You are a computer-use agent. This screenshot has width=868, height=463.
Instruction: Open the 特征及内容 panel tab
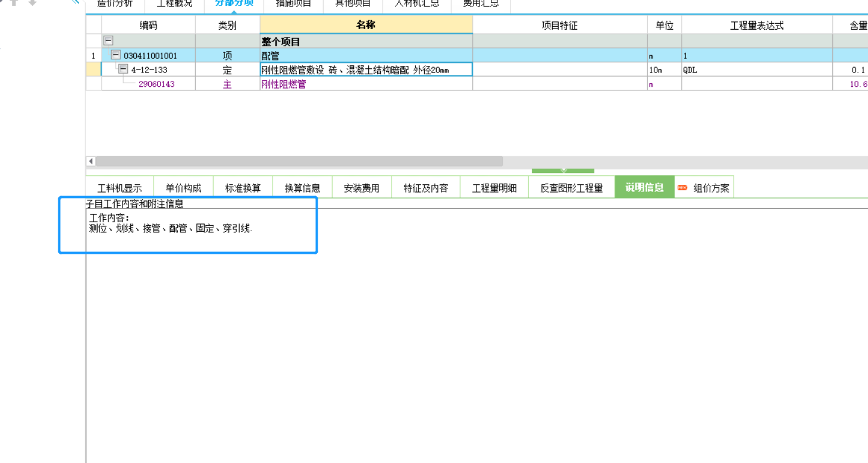coord(426,188)
